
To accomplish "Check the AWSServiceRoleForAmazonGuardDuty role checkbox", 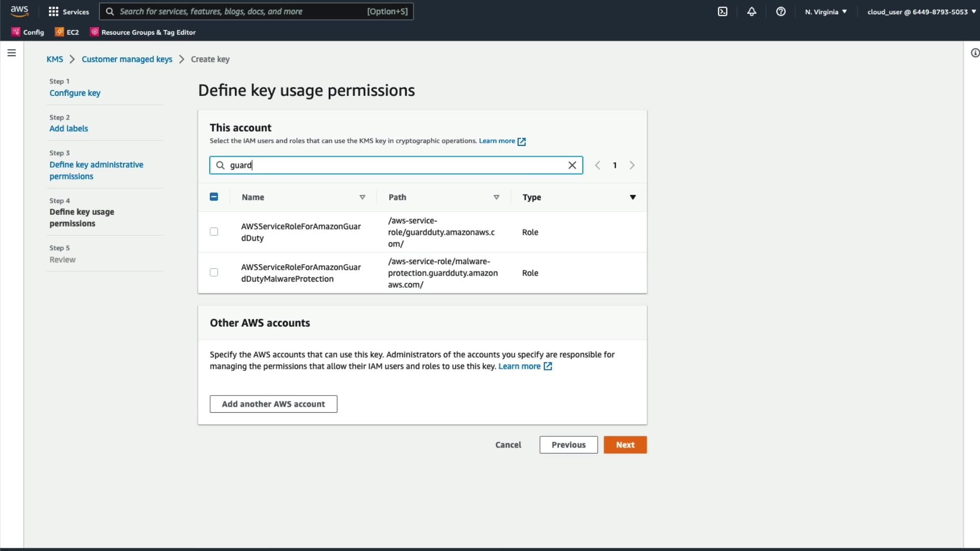I will pyautogui.click(x=214, y=232).
